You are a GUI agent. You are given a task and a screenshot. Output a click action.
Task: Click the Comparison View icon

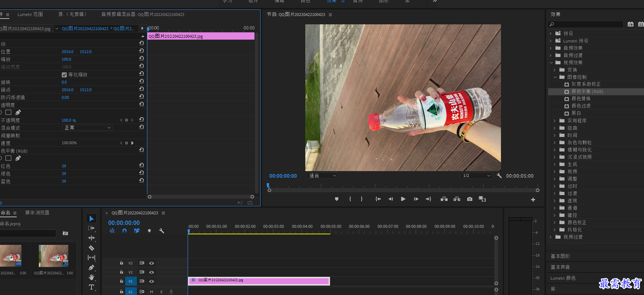pos(482,199)
